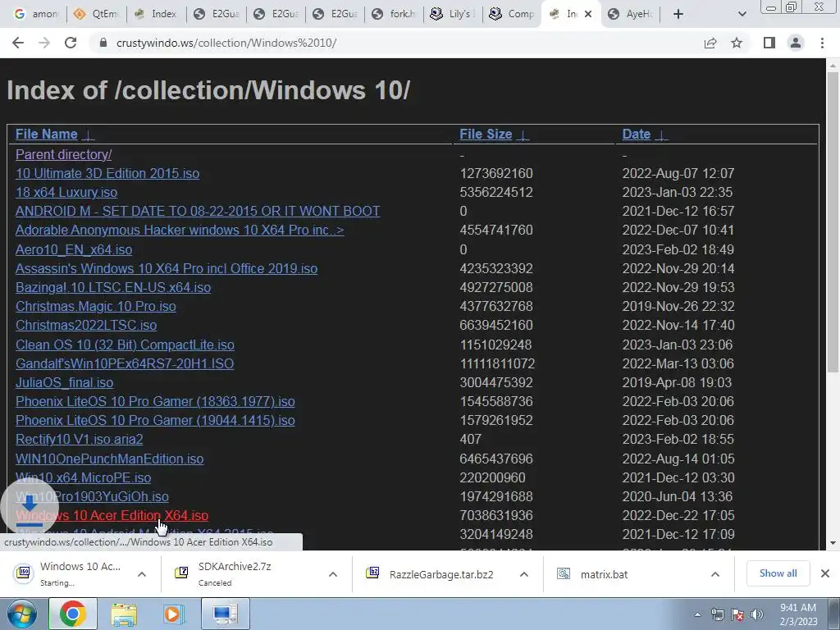This screenshot has height=630, width=840.
Task: Open Clean OS 10 (32 Bit) CompactLite.iso
Action: 125,345
